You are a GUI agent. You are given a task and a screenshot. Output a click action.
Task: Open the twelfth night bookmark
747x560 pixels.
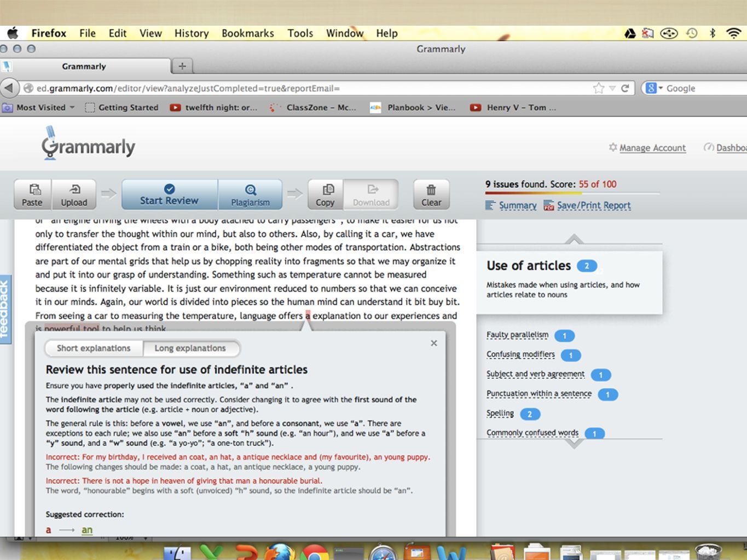214,108
